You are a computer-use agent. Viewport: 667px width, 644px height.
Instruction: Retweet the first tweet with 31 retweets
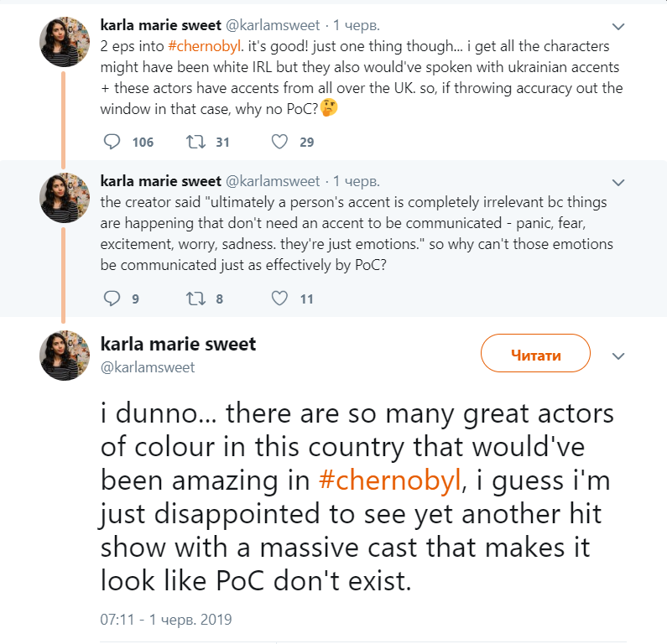(195, 142)
